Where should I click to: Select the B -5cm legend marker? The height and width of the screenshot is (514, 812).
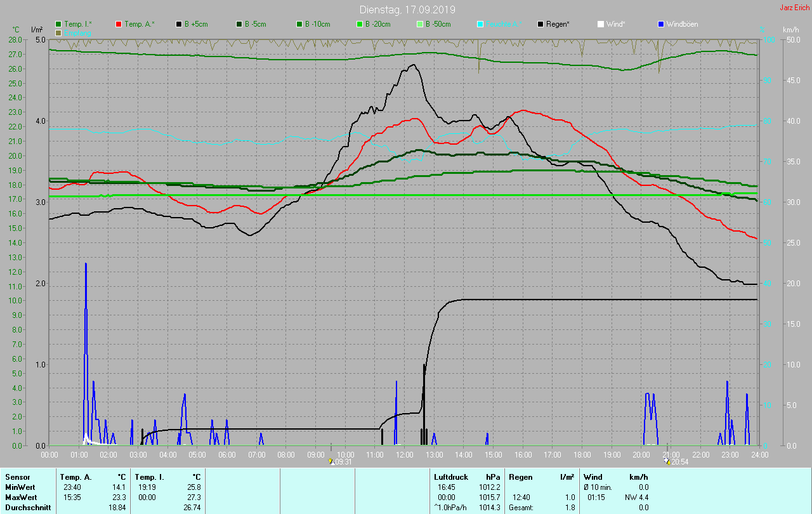[x=239, y=24]
